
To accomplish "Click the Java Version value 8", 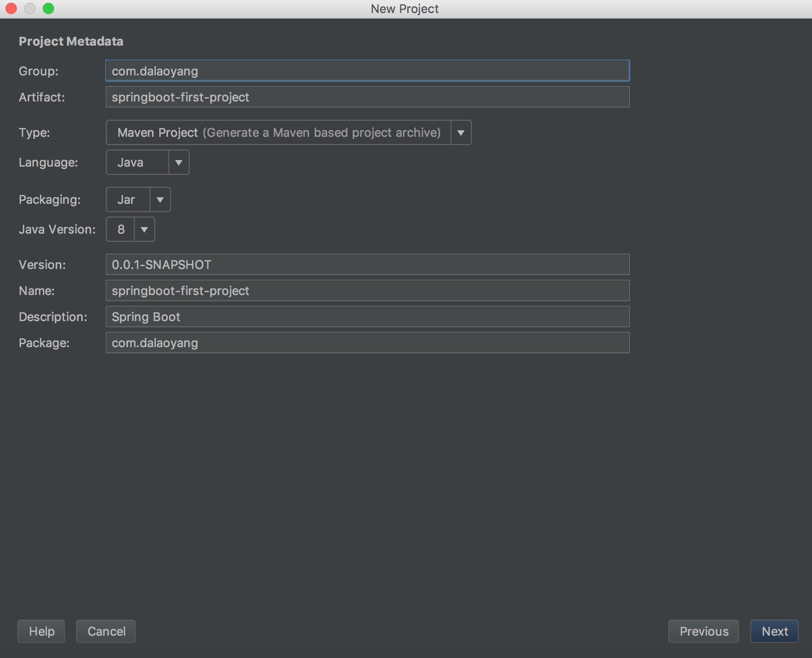I will pyautogui.click(x=121, y=229).
